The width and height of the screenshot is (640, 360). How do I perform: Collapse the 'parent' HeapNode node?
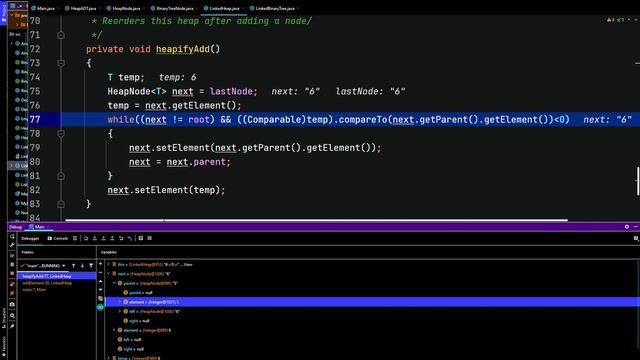(x=114, y=283)
